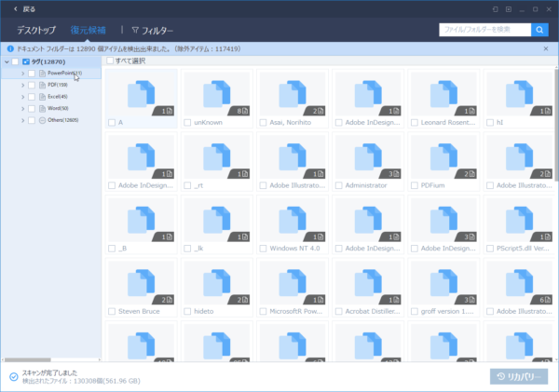This screenshot has height=392, width=559.
Task: Expand the Excel(45) tree node
Action: tap(22, 97)
